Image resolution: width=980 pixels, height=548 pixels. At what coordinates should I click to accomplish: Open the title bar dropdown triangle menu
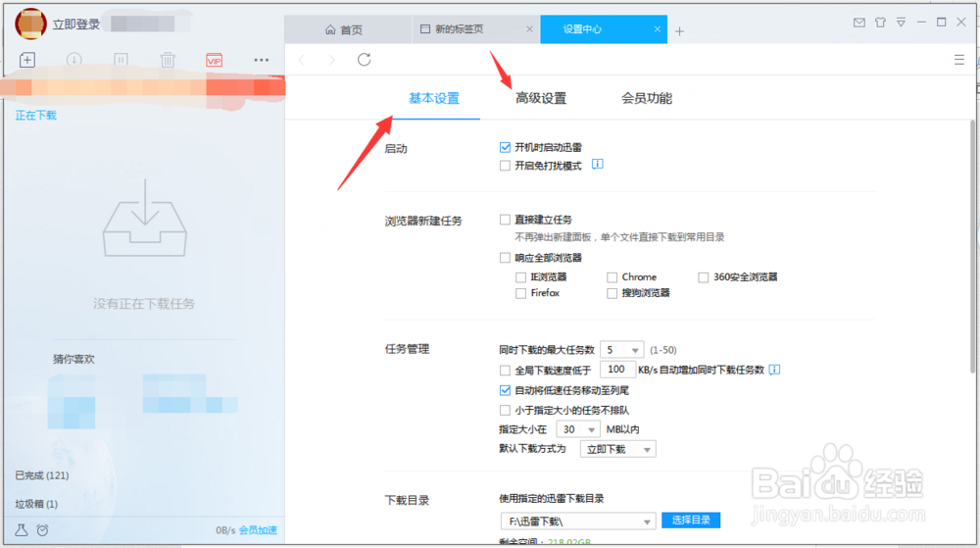click(901, 23)
